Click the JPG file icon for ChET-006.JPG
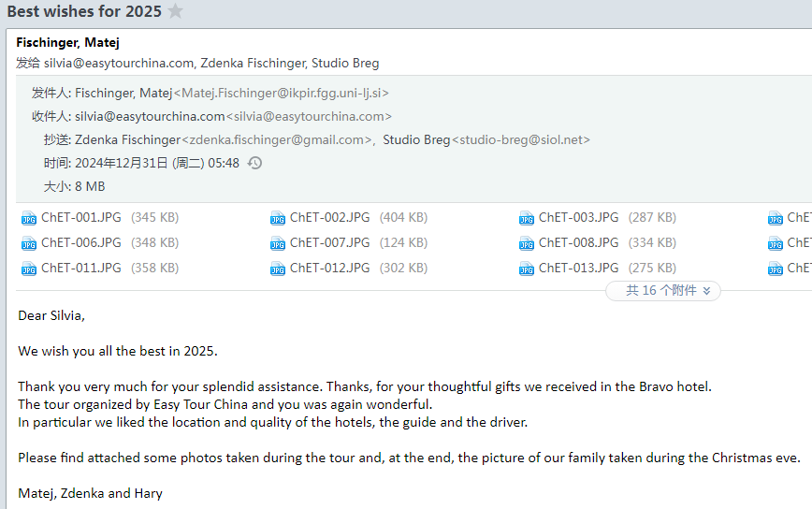The image size is (812, 509). 29,243
